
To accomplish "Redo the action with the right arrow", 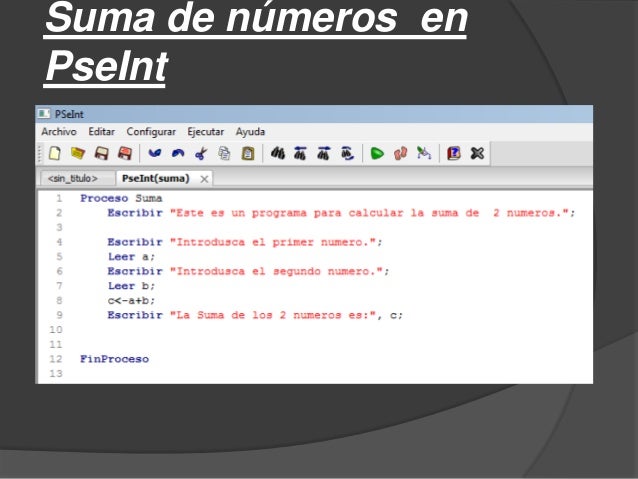I will click(178, 153).
